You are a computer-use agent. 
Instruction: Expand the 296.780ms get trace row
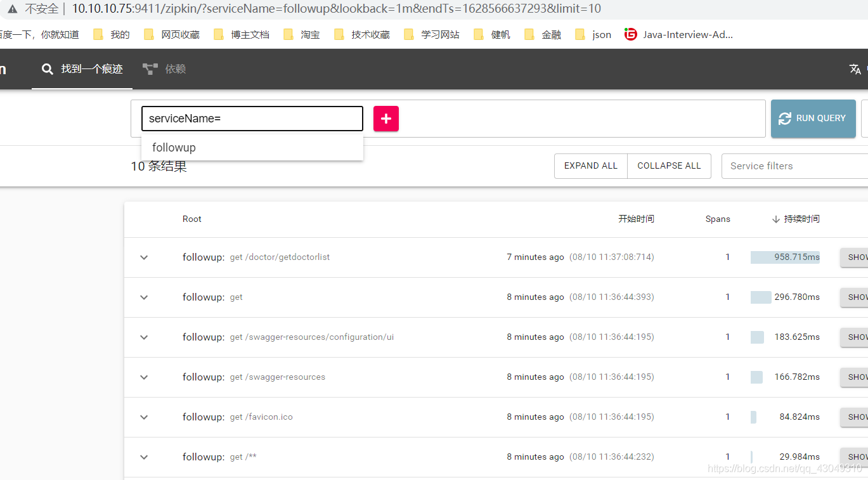coord(144,297)
